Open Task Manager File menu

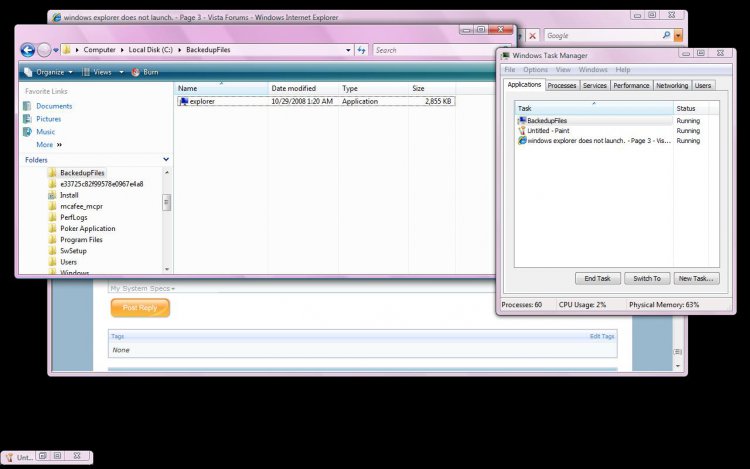coord(510,70)
